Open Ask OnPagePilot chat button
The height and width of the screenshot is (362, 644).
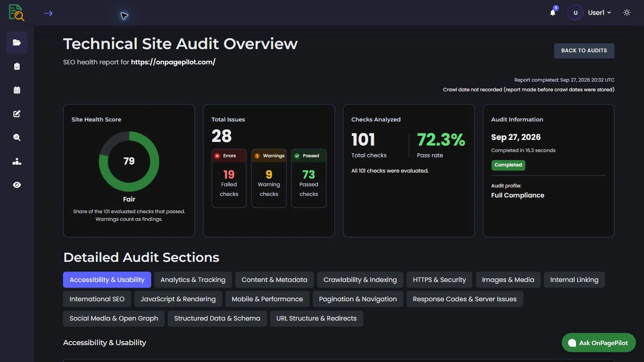[598, 343]
